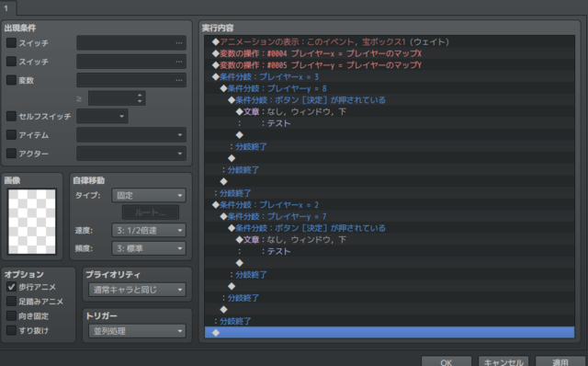This screenshot has width=588, height=366.
Task: Open the トリガー dropdown showing 並列処理
Action: [x=137, y=331]
